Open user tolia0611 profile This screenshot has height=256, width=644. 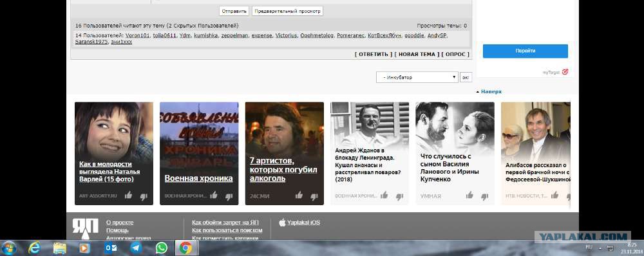click(165, 35)
